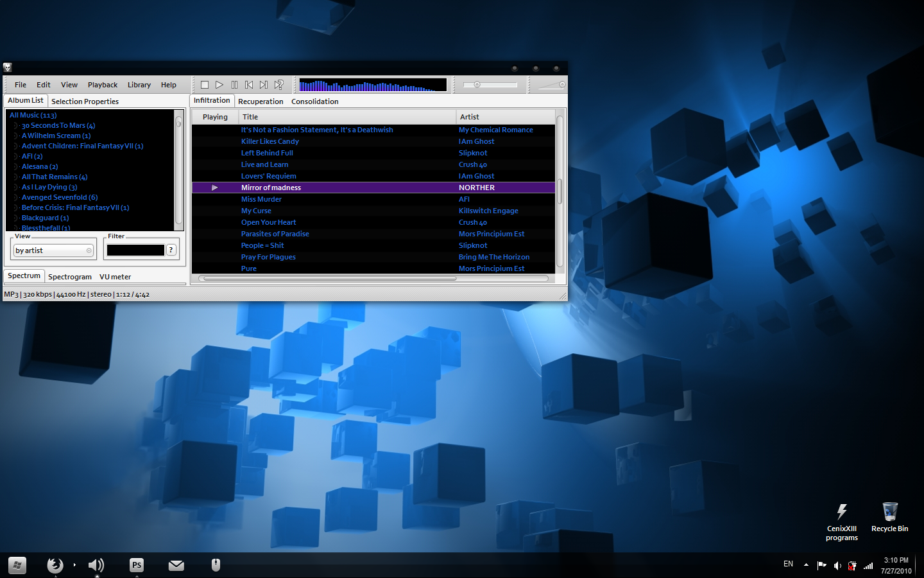Expand the 30 Seconds To Mars node
Viewport: 924px width, 578px height.
[16, 126]
